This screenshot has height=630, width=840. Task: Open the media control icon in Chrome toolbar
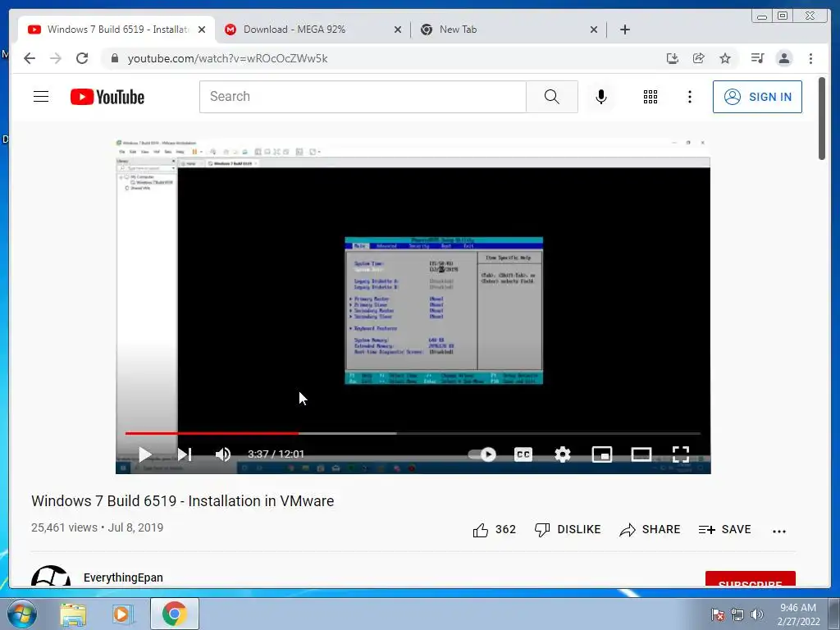click(757, 58)
